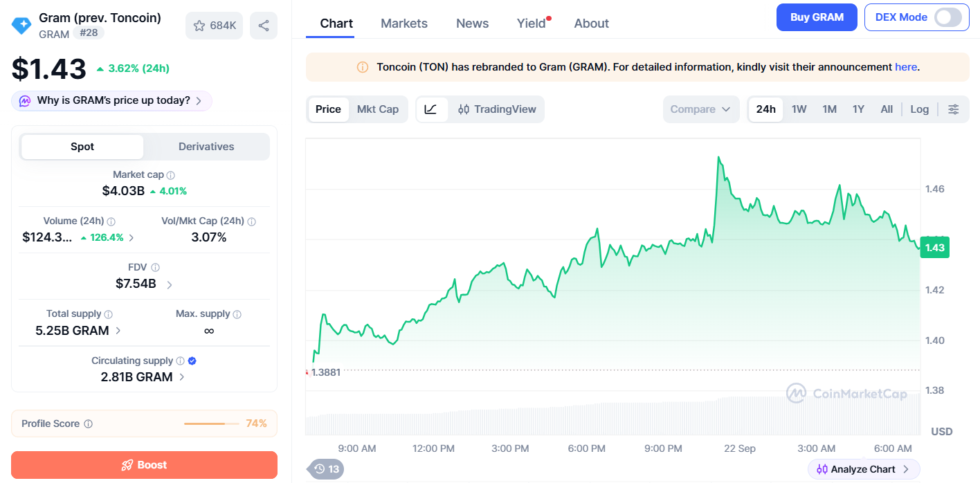Open Total supply info icon
The width and height of the screenshot is (980, 483).
tap(109, 315)
